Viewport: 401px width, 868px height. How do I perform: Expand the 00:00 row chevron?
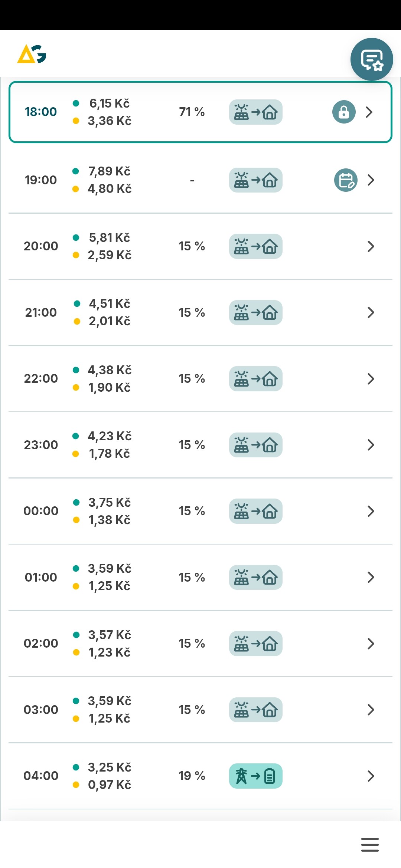[x=371, y=511]
